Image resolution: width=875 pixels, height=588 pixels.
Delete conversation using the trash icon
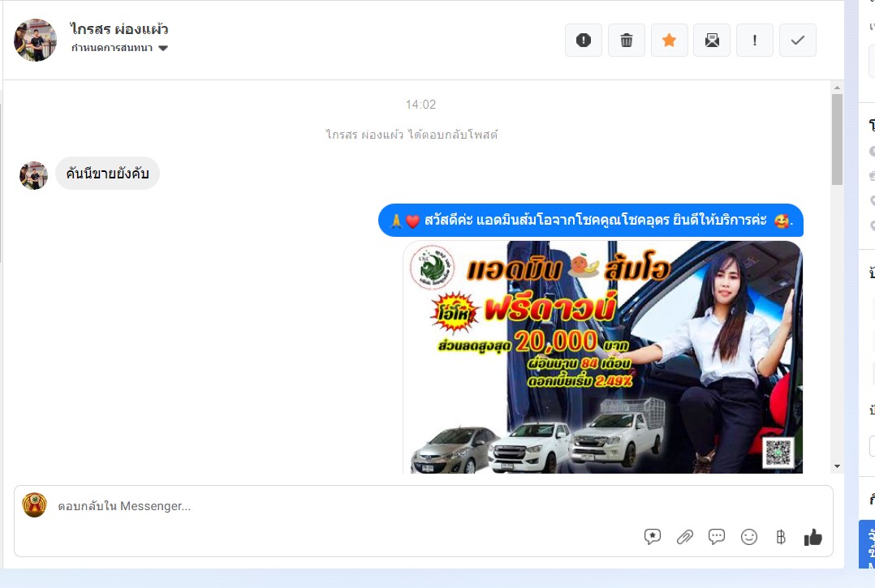[x=626, y=40]
